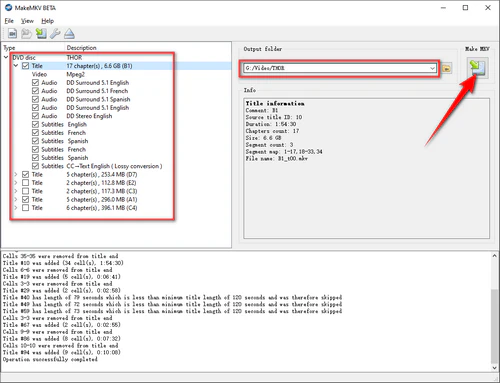Viewport: 500px width, 383px height.
Task: Open the View menu
Action: (x=27, y=21)
